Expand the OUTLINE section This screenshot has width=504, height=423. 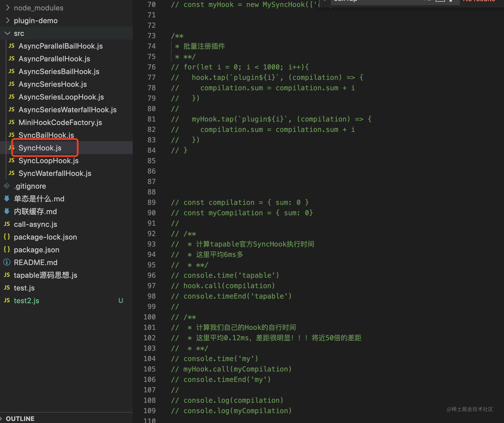pyautogui.click(x=2, y=418)
